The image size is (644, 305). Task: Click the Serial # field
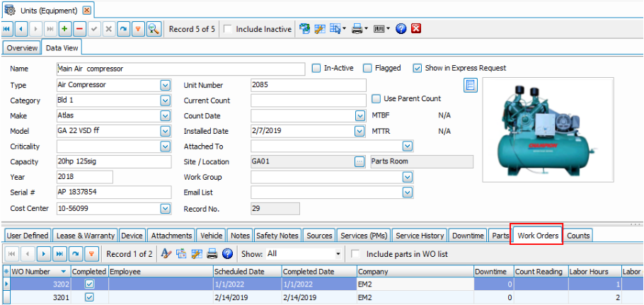click(x=114, y=192)
